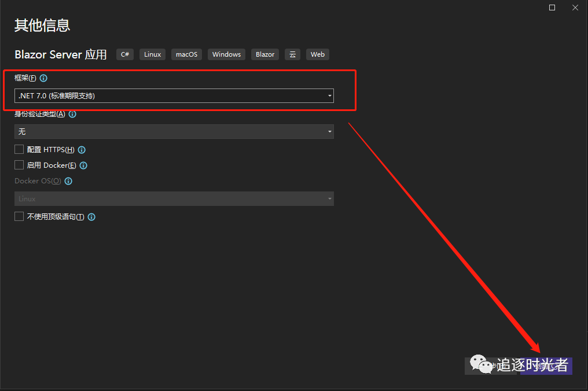
Task: Click the info icon beside 框架 label
Action: 43,78
